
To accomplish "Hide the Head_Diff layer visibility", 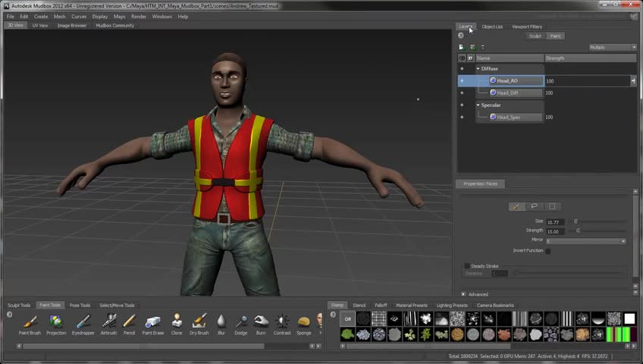I will coord(462,93).
